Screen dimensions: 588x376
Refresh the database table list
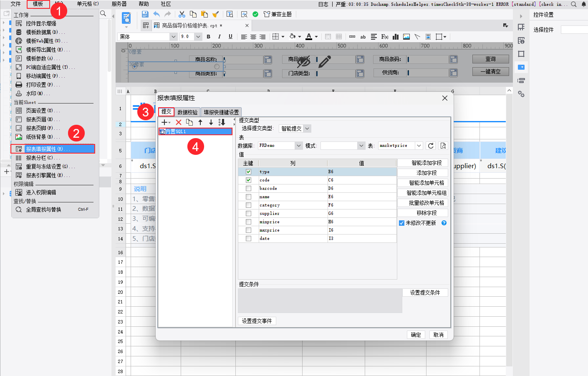tap(431, 146)
